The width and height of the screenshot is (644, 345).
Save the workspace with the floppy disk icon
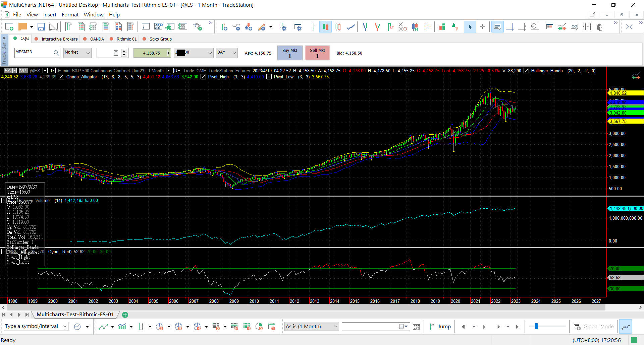pos(41,27)
